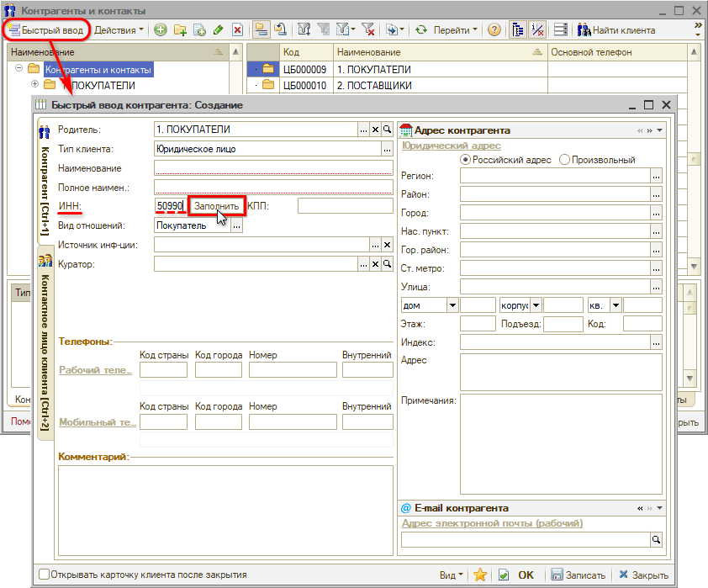Enable open client card after closing checkbox
Viewport: 708px width, 588px height.
45,575
